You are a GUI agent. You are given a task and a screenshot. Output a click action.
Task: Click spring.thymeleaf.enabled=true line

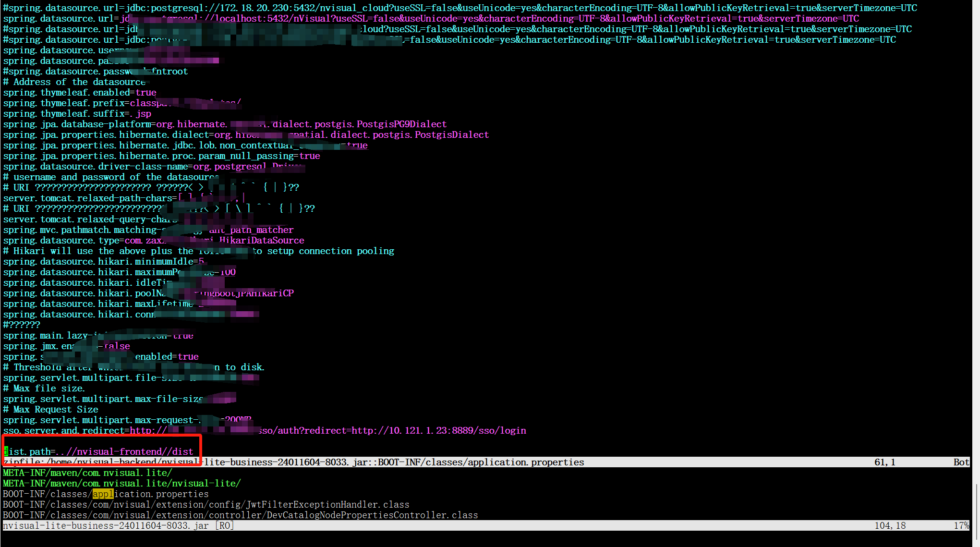80,92
